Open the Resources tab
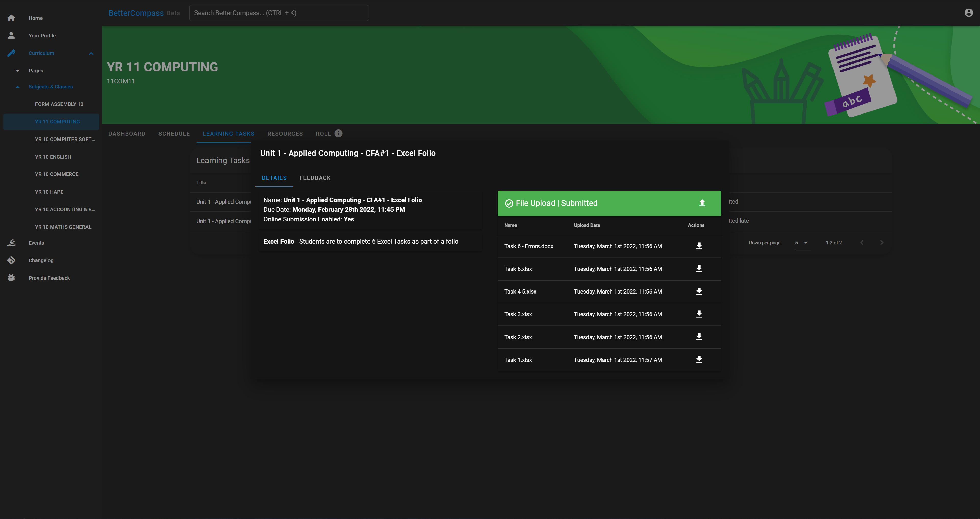 pos(285,134)
